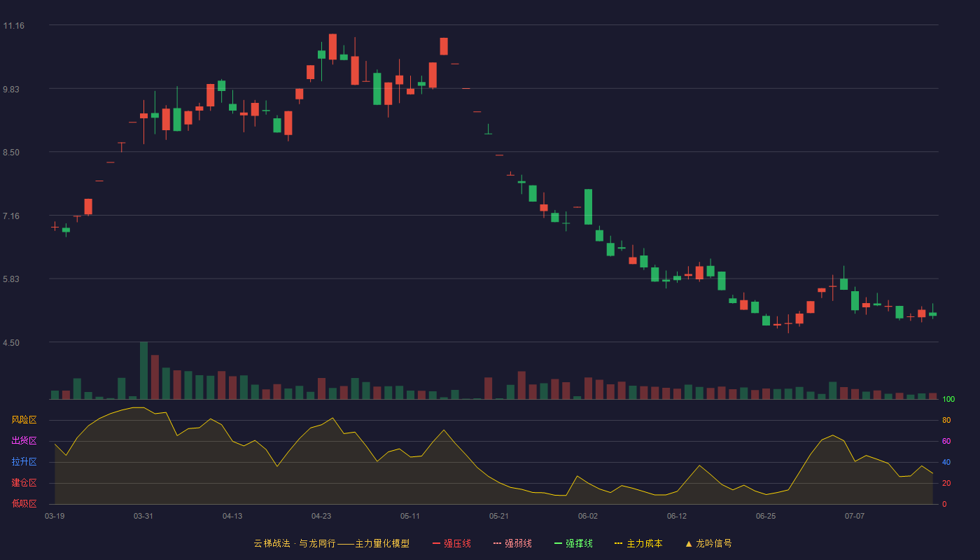Toggle the 强压线 legend entry
Screen dimensions: 980x560
pos(451,543)
